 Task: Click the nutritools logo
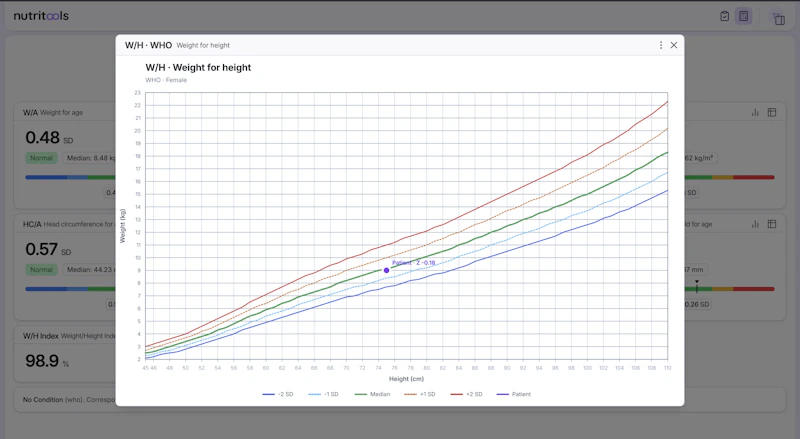[x=41, y=16]
